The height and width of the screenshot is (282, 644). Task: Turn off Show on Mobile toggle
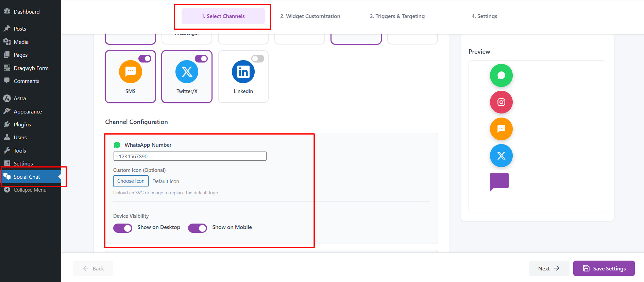[x=198, y=228]
